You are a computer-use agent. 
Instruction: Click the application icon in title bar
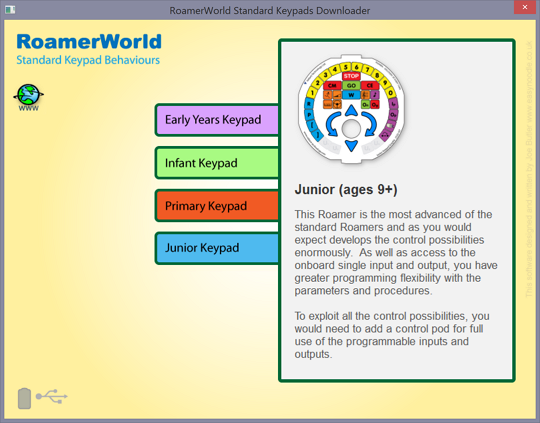[x=10, y=10]
